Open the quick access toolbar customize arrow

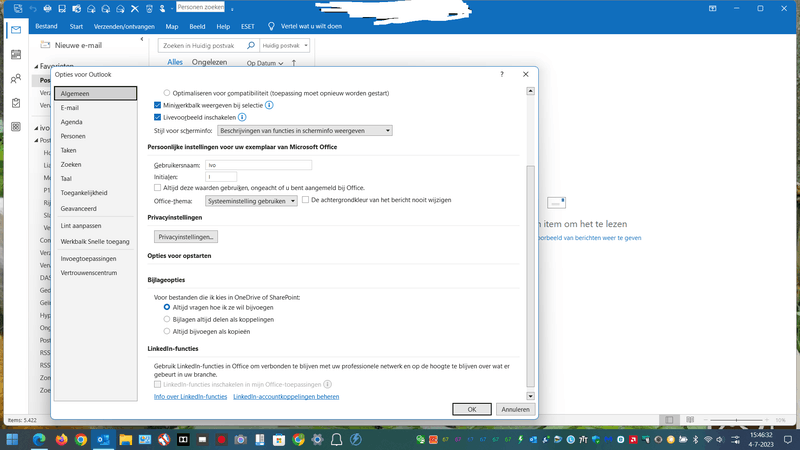point(232,9)
